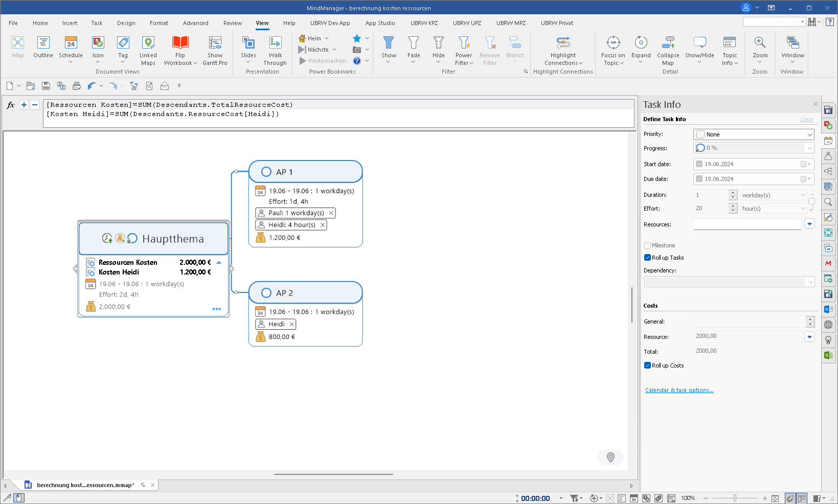838x504 pixels.
Task: Open the App Studio tab
Action: 380,23
